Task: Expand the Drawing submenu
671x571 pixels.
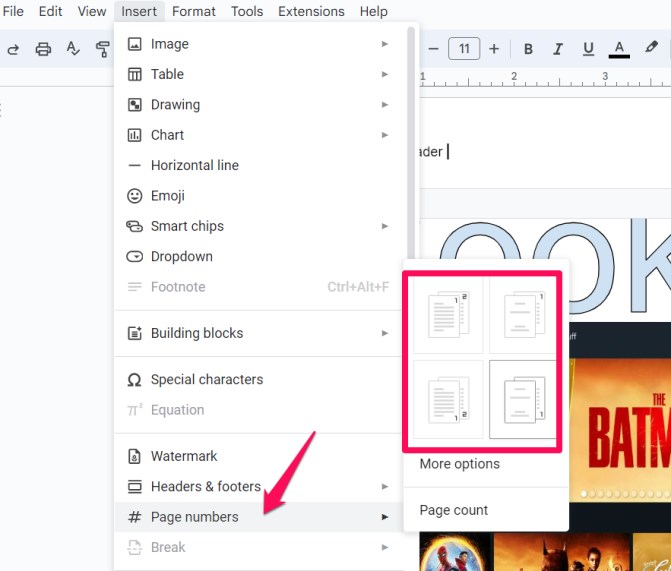Action: tap(259, 105)
